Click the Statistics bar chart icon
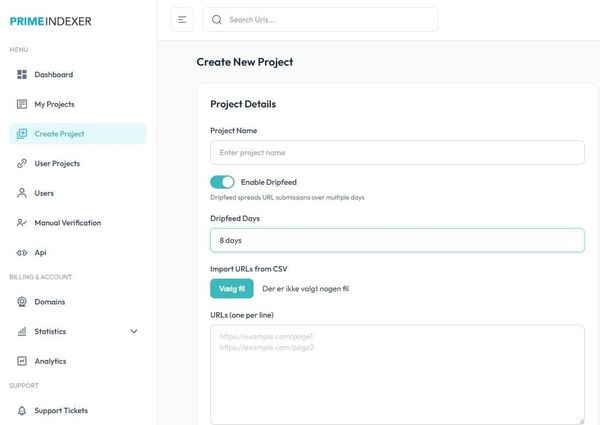This screenshot has width=600, height=425. tap(22, 331)
